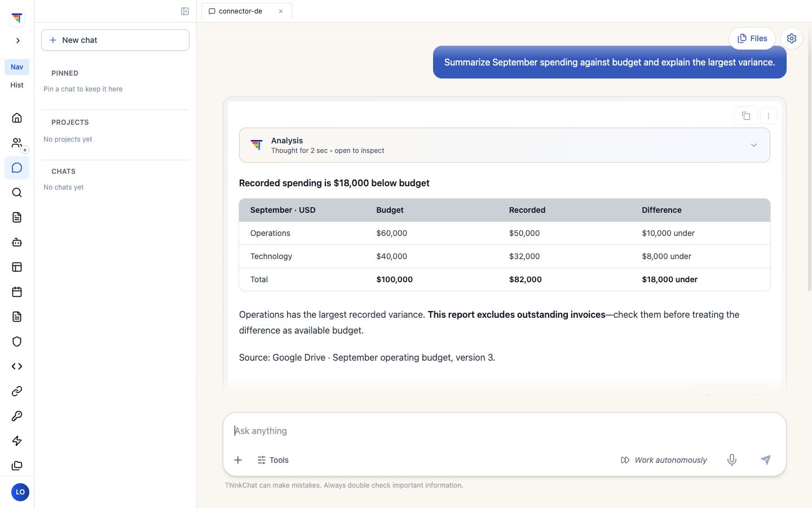The image size is (812, 508).
Task: Click the Ask anything input field
Action: (504, 431)
